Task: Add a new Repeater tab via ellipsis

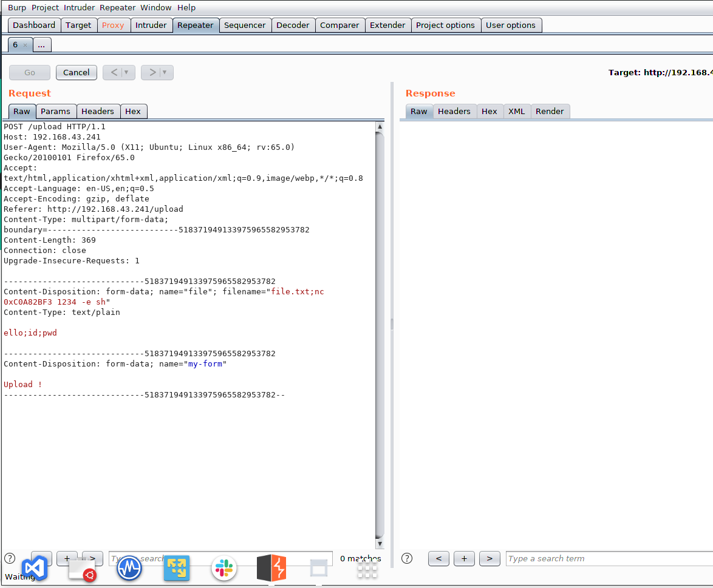Action: 41,45
